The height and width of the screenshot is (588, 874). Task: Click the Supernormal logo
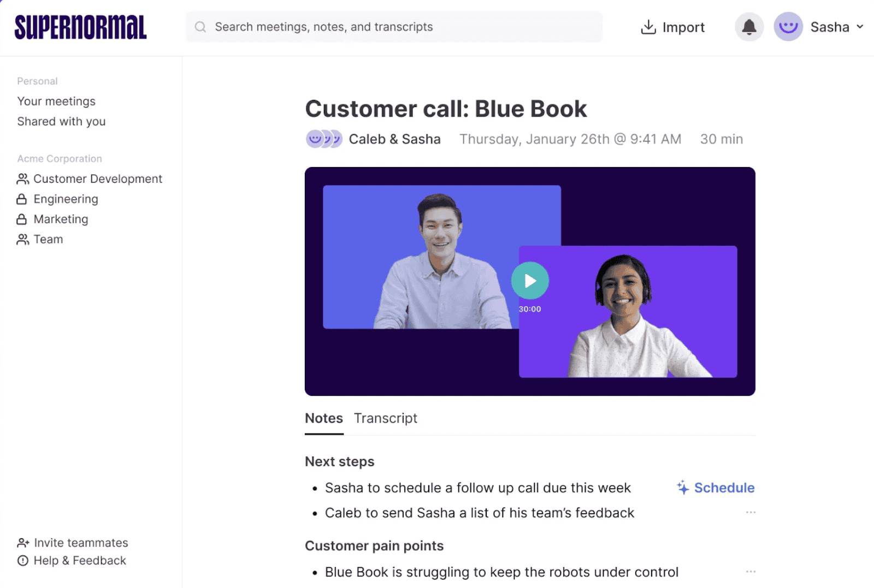80,27
